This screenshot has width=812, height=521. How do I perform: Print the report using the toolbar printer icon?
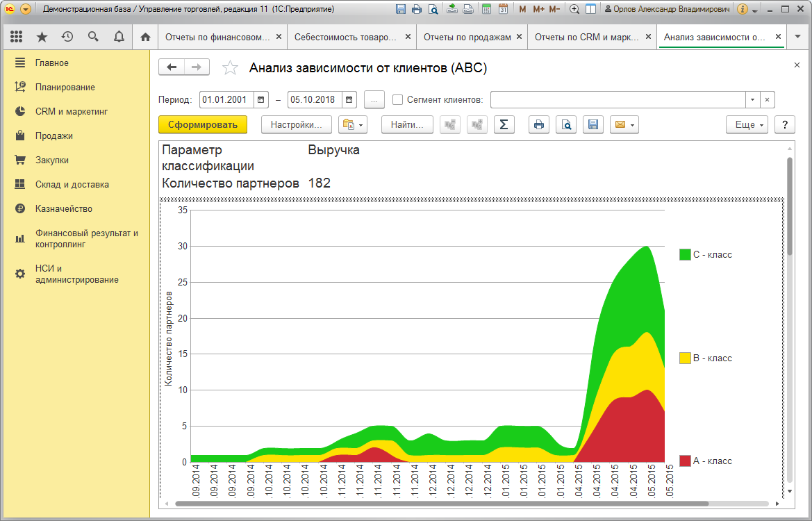point(539,125)
